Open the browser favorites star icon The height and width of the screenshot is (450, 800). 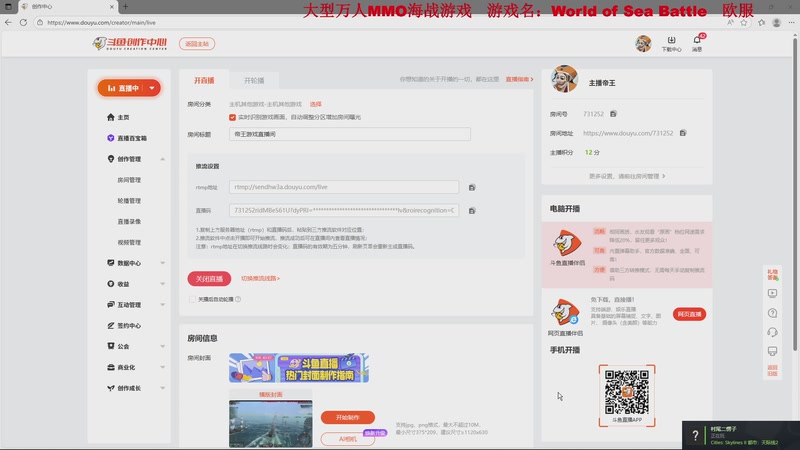click(744, 22)
